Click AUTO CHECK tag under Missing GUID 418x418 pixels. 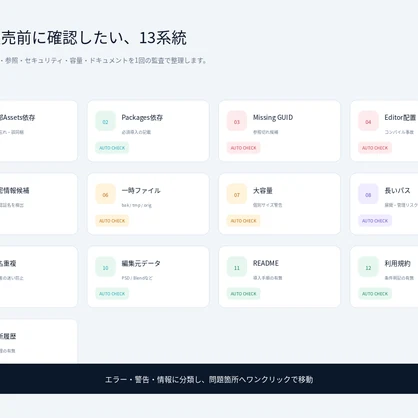[243, 148]
